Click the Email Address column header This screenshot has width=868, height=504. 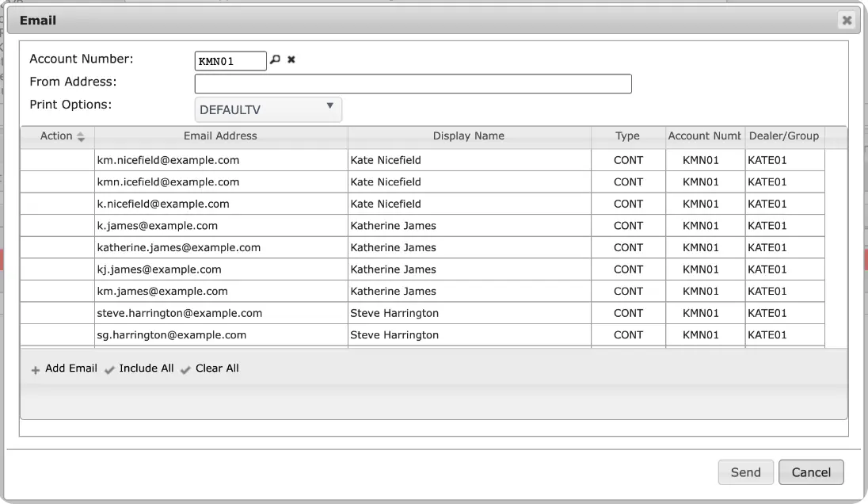(x=221, y=136)
